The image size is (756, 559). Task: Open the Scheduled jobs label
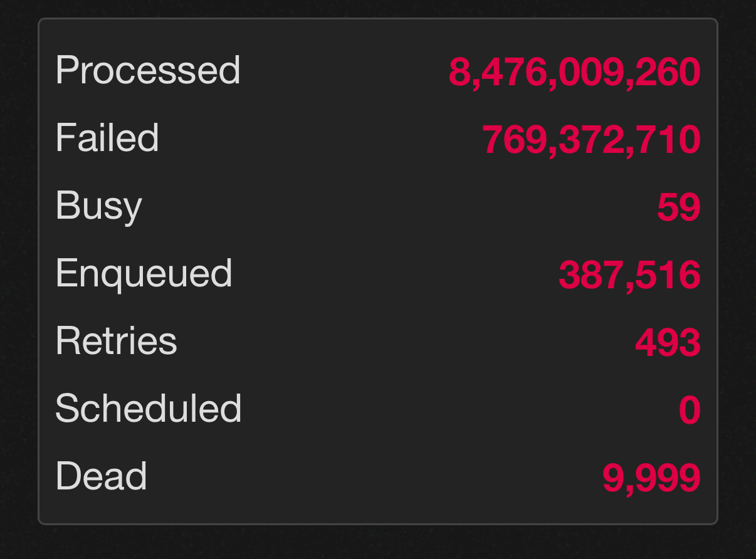point(149,409)
